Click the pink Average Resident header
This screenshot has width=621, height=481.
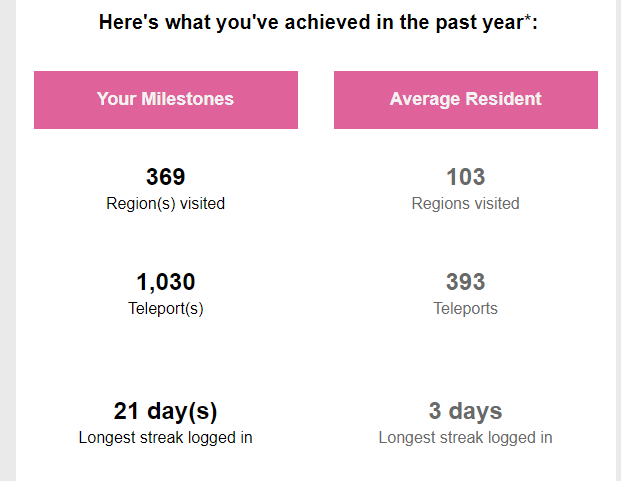pos(465,99)
